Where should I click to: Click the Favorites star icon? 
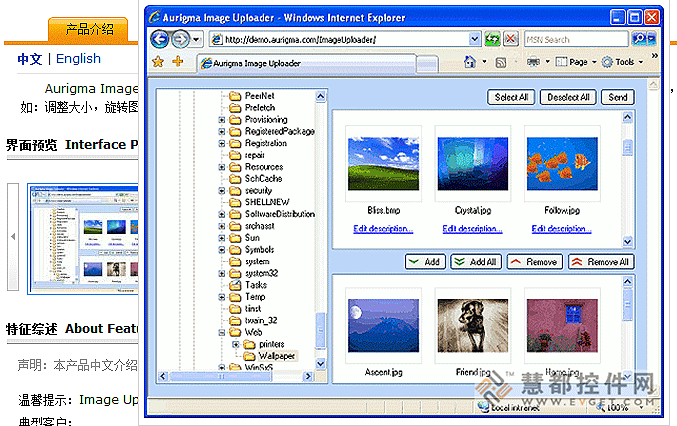[x=158, y=62]
